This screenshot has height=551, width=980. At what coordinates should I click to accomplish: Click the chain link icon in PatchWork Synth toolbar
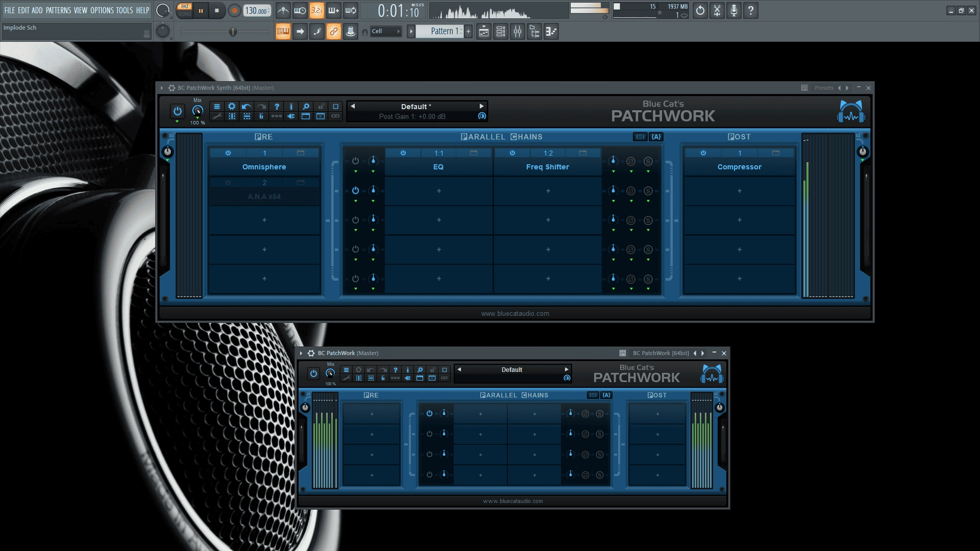[x=335, y=116]
